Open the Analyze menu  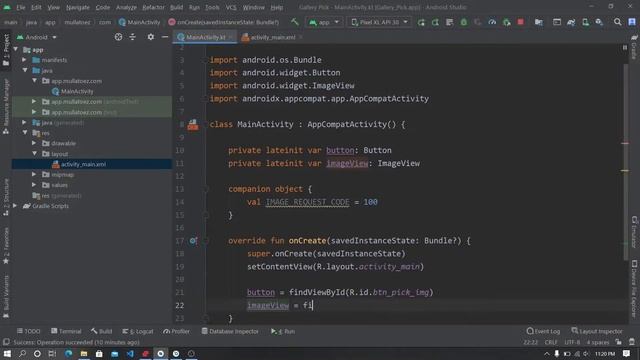click(126, 7)
